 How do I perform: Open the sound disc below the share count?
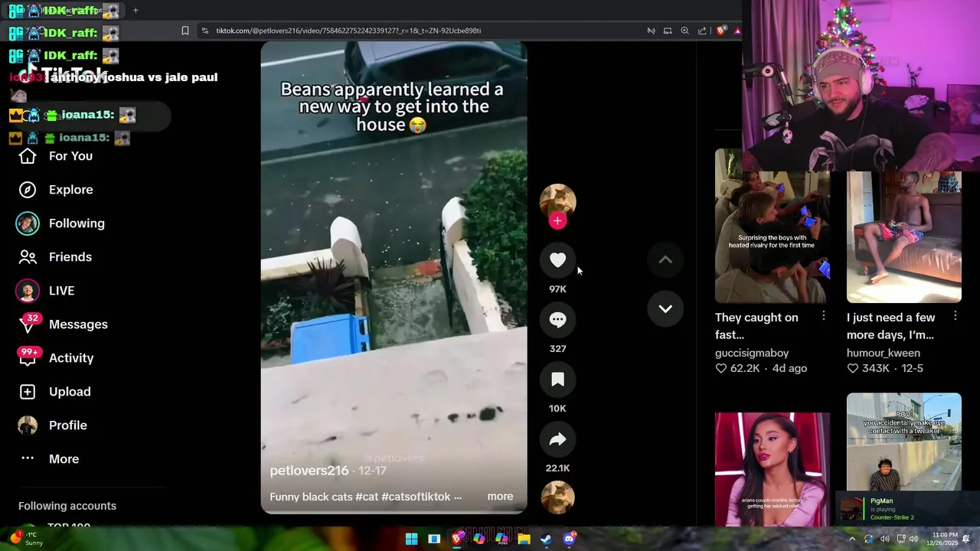tap(557, 497)
